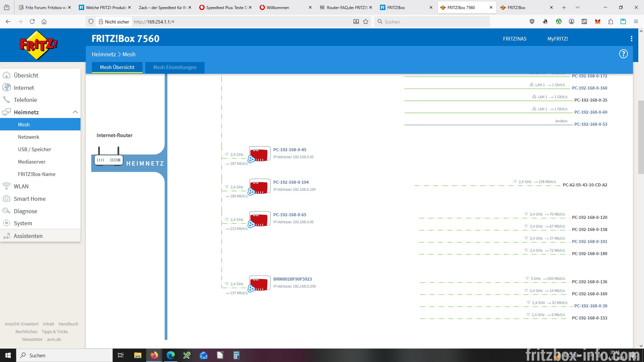The image size is (644, 362).
Task: Open device link PC-192-168-0-101
Action: [589, 242]
